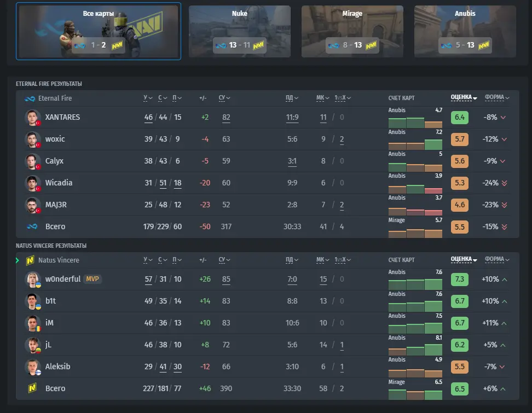The height and width of the screenshot is (413, 532).
Task: Sort Natus Vincere table by ОЦЕНКА rating
Action: [464, 259]
